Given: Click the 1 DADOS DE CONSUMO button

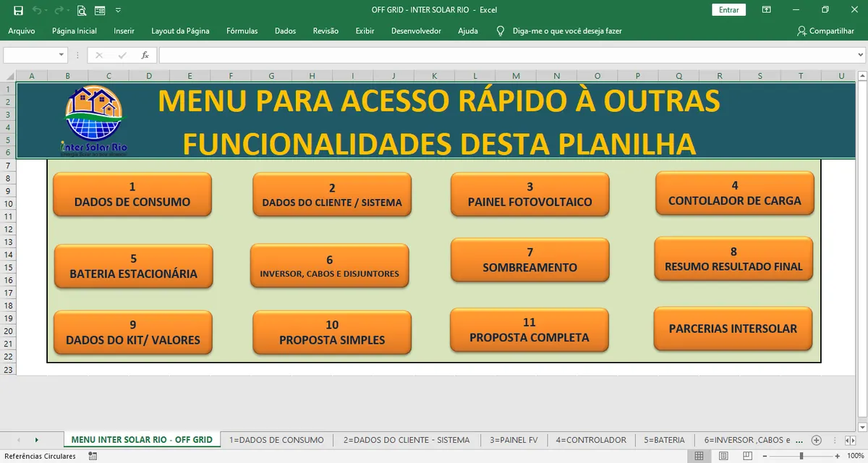Looking at the screenshot, I should coord(132,195).
